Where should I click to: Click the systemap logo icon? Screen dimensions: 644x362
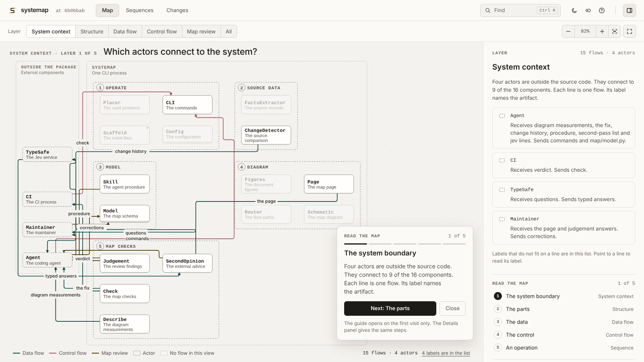[x=12, y=10]
